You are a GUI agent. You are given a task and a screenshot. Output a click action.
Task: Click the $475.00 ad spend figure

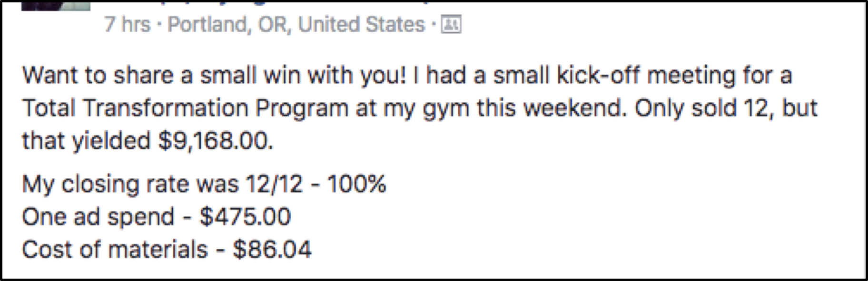point(245,217)
